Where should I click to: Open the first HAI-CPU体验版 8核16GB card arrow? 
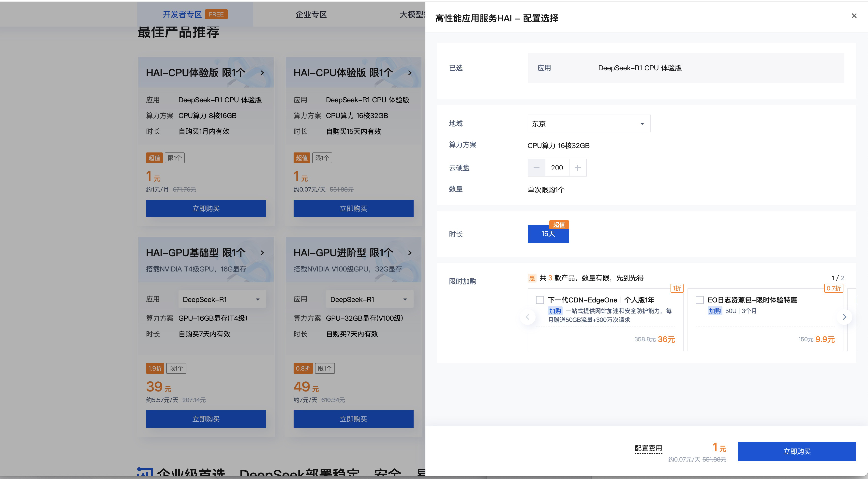[262, 73]
